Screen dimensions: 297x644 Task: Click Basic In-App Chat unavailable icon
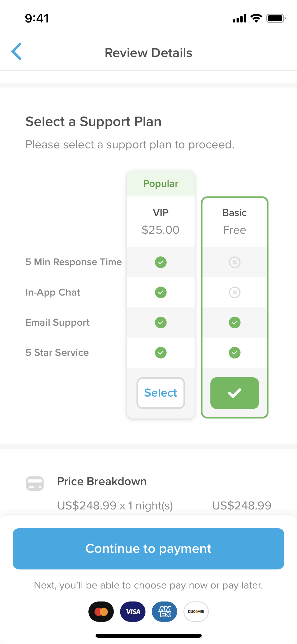pos(235,292)
